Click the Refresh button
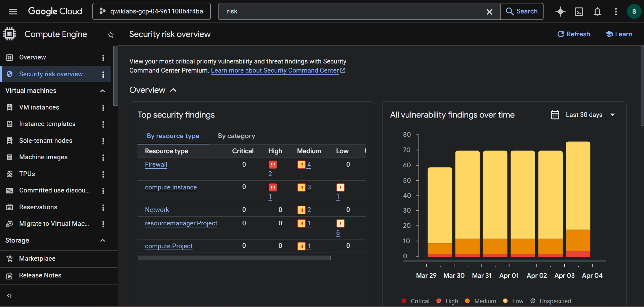 574,34
